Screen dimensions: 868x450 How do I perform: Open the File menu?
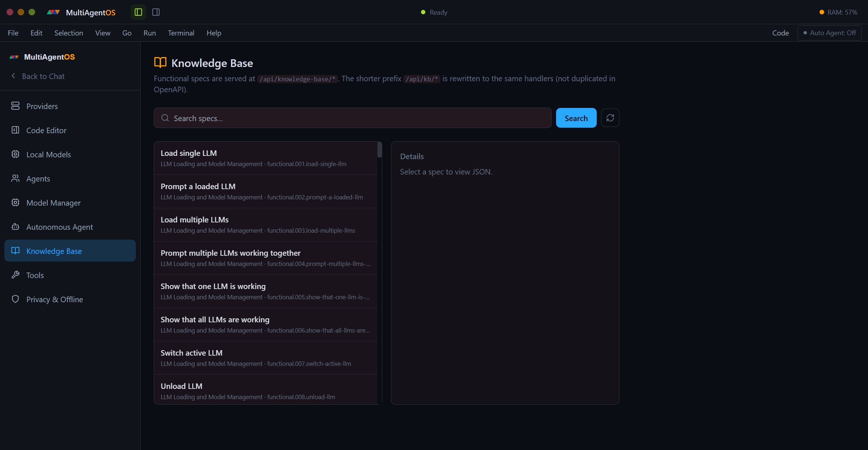coord(13,33)
